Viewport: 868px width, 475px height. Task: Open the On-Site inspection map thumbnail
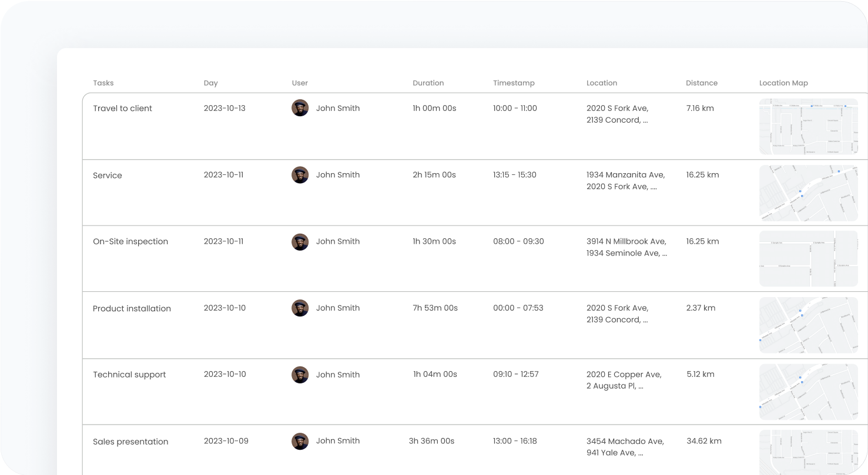click(808, 258)
